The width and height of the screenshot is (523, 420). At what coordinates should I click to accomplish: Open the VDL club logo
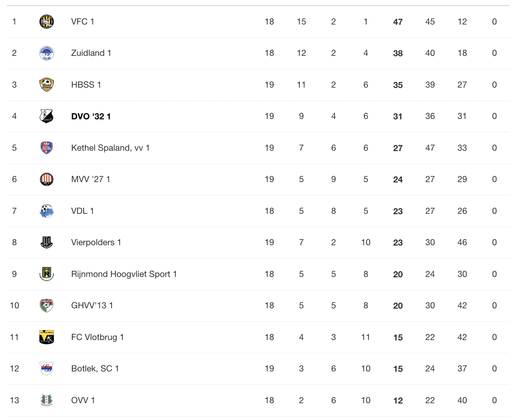[x=47, y=211]
